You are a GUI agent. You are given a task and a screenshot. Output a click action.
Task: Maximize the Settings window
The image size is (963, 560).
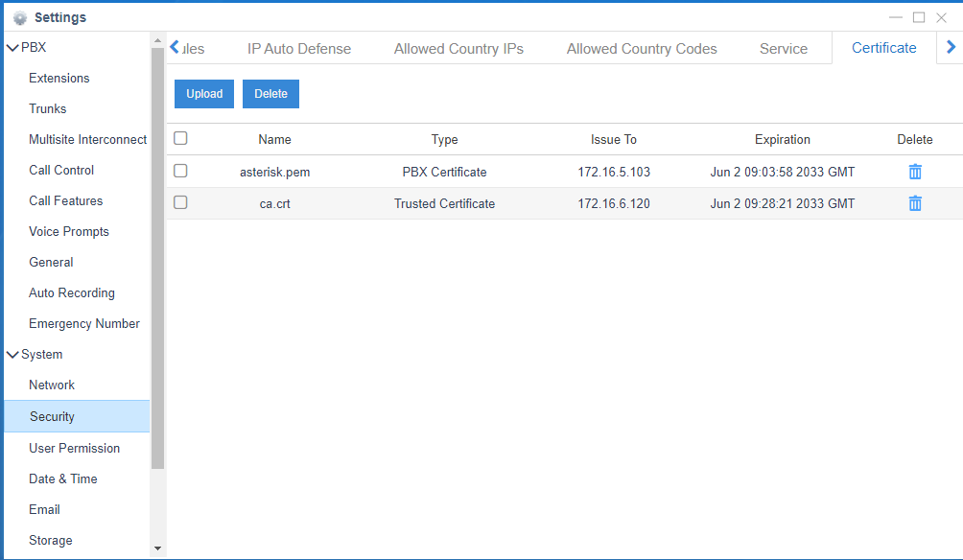click(x=919, y=17)
